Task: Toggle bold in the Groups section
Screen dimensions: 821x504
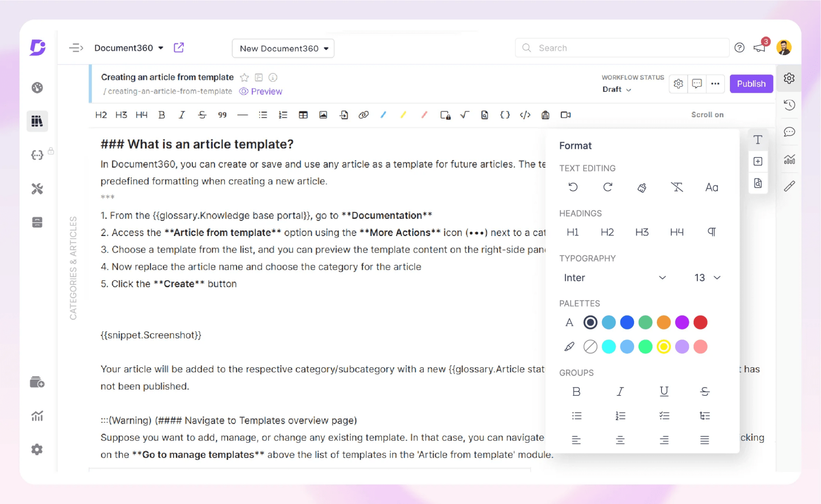Action: click(576, 391)
